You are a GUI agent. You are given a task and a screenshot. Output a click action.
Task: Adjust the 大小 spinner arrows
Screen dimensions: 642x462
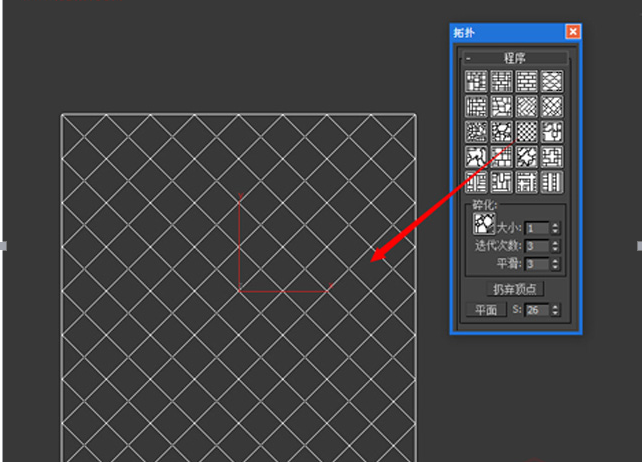click(x=555, y=228)
